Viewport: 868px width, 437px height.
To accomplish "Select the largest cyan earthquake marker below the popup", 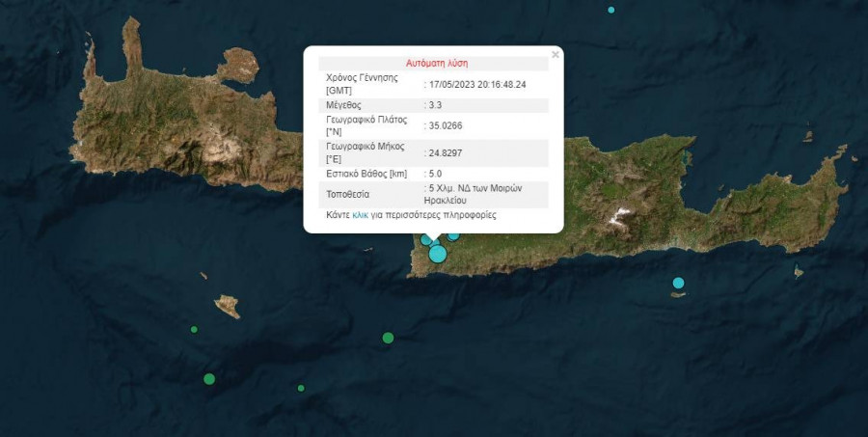I will (438, 254).
